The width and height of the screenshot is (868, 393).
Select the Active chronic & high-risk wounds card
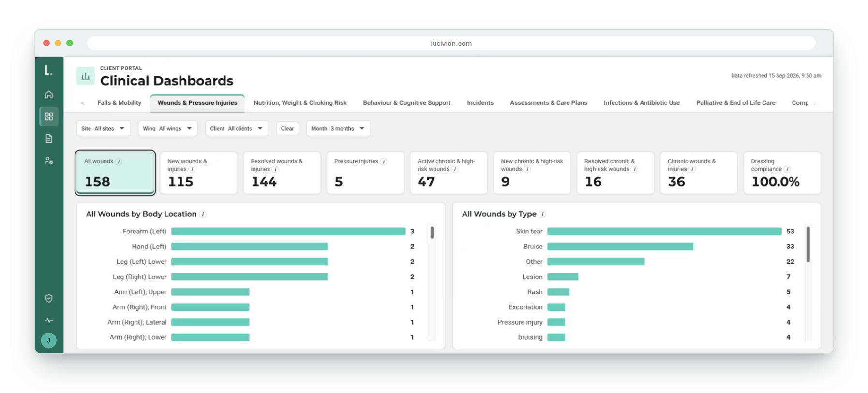tap(449, 173)
